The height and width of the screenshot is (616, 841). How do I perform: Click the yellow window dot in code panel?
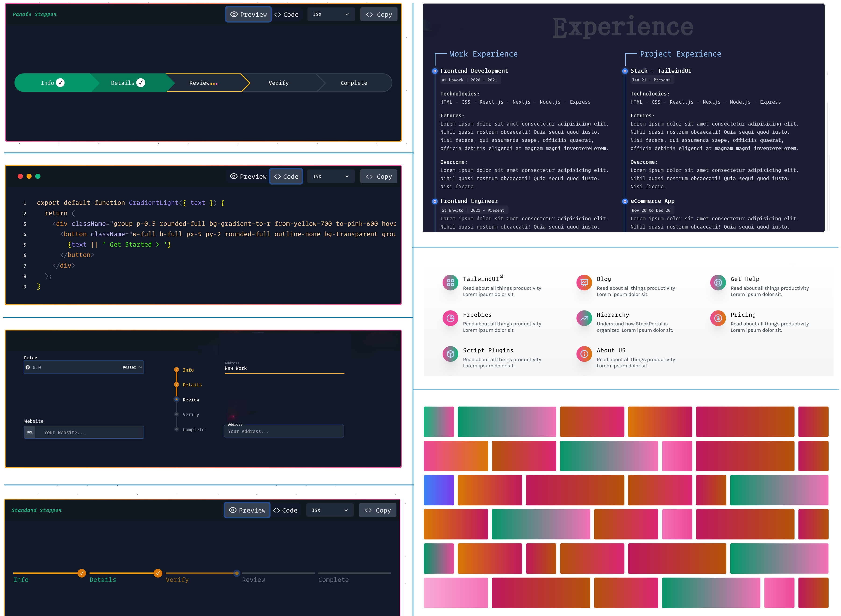point(29,176)
